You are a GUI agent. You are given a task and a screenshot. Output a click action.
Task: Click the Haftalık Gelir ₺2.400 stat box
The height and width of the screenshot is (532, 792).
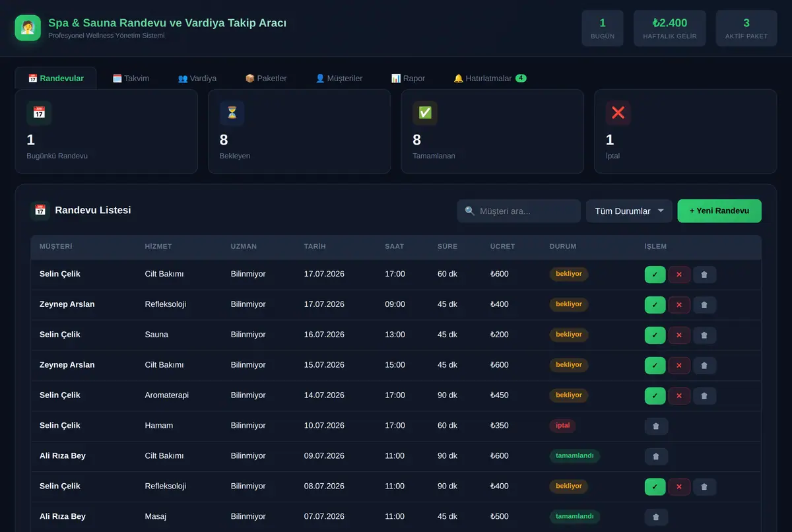[x=670, y=28]
